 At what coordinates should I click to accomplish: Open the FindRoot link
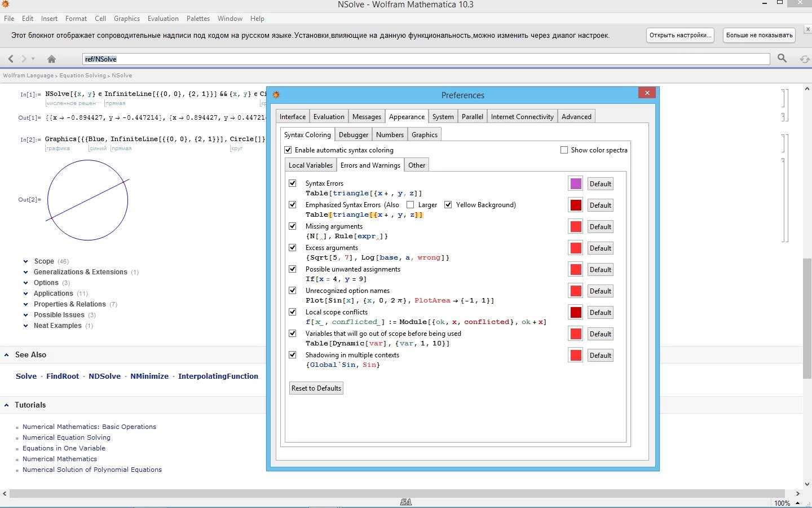(63, 376)
